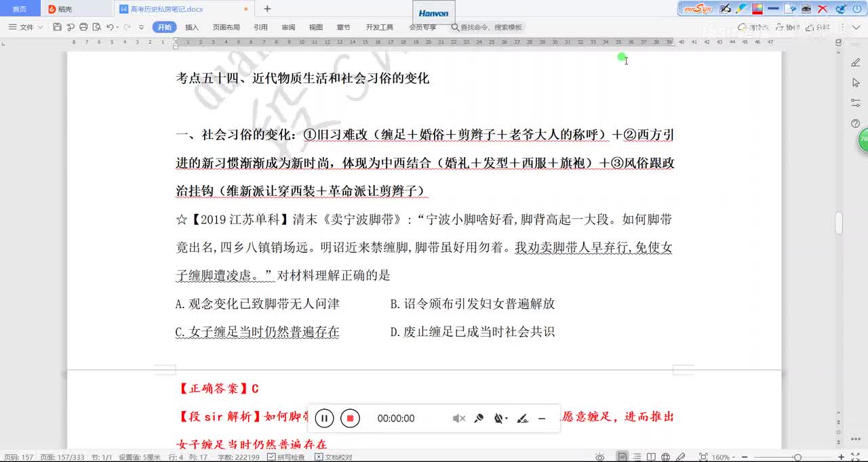The image size is (868, 462).
Task: Minimize the recorder control bar
Action: pos(542,419)
